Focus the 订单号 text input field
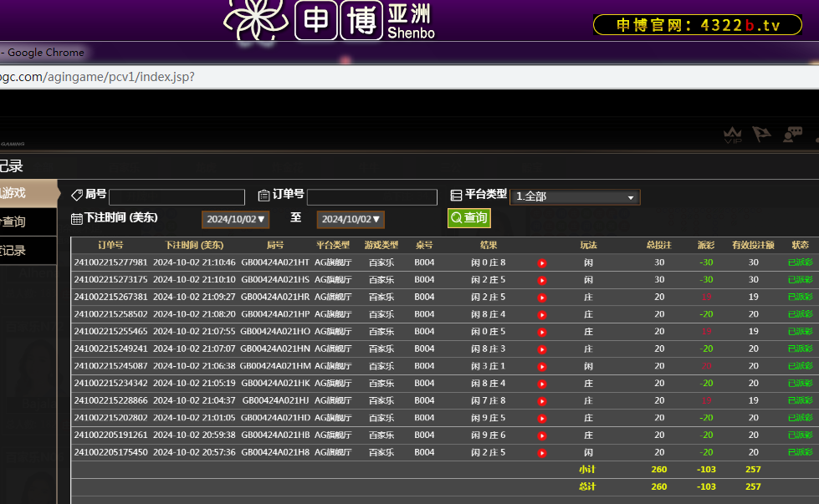The image size is (819, 504). [371, 197]
